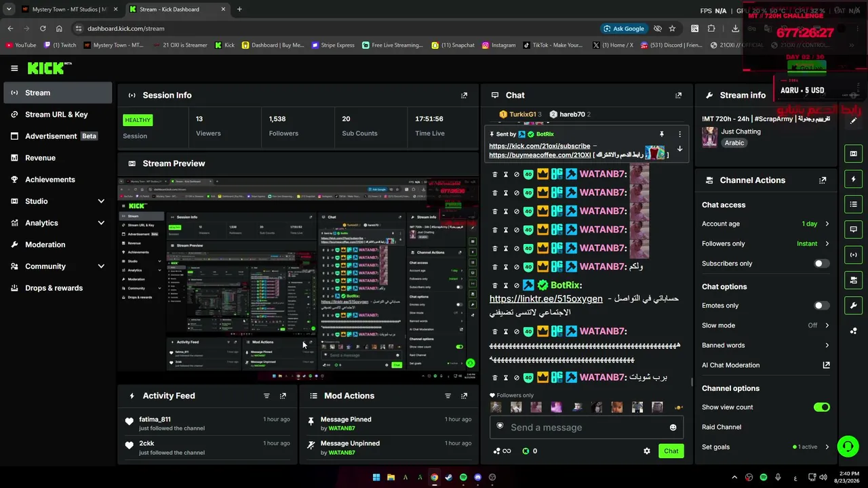Image resolution: width=868 pixels, height=488 pixels.
Task: Open chat settings gear
Action: click(646, 451)
